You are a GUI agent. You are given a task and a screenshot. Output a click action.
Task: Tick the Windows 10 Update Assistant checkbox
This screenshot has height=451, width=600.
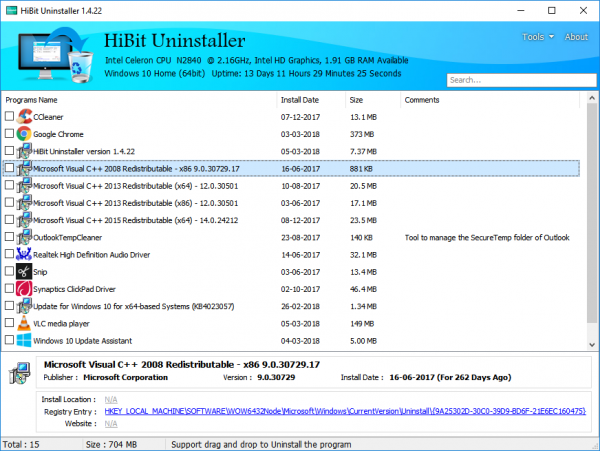click(x=10, y=340)
